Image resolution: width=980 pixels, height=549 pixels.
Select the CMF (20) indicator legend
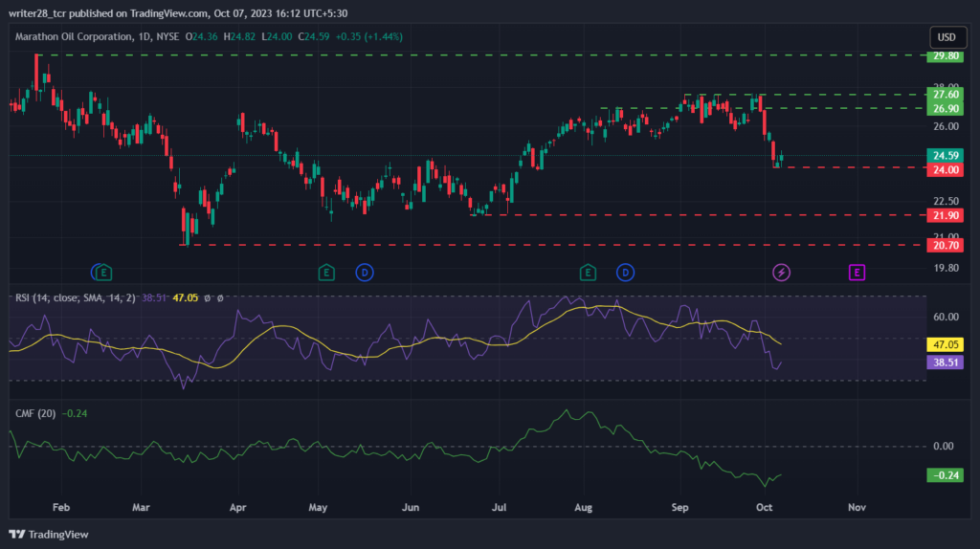pyautogui.click(x=35, y=413)
